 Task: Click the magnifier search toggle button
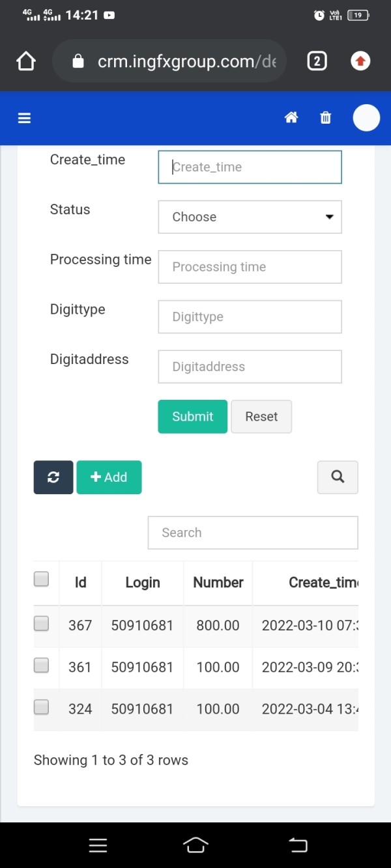point(338,477)
